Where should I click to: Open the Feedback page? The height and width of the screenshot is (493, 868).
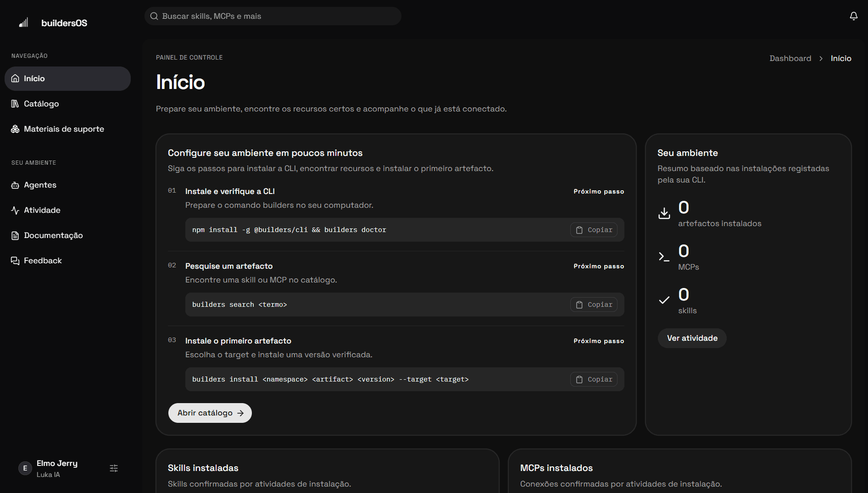67,260
